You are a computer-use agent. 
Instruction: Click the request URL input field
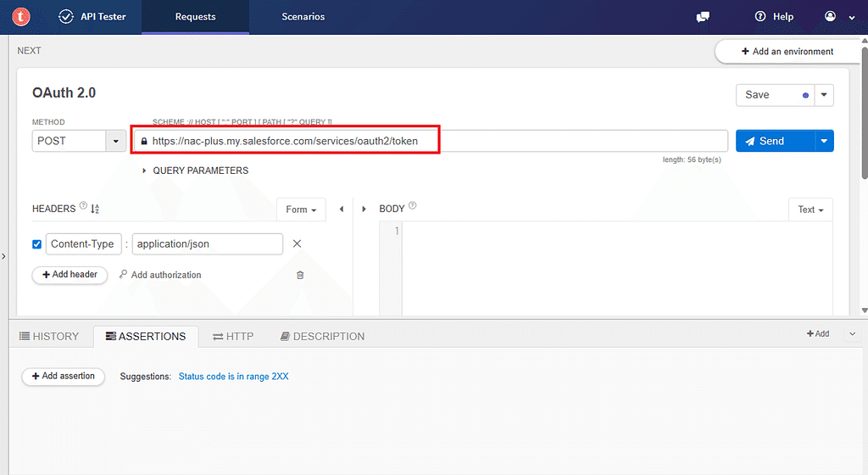coord(431,141)
